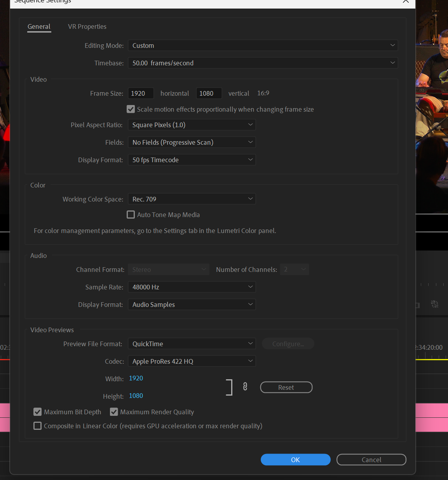The image size is (448, 480).
Task: Enable Auto Tone Map Media
Action: [x=131, y=214]
